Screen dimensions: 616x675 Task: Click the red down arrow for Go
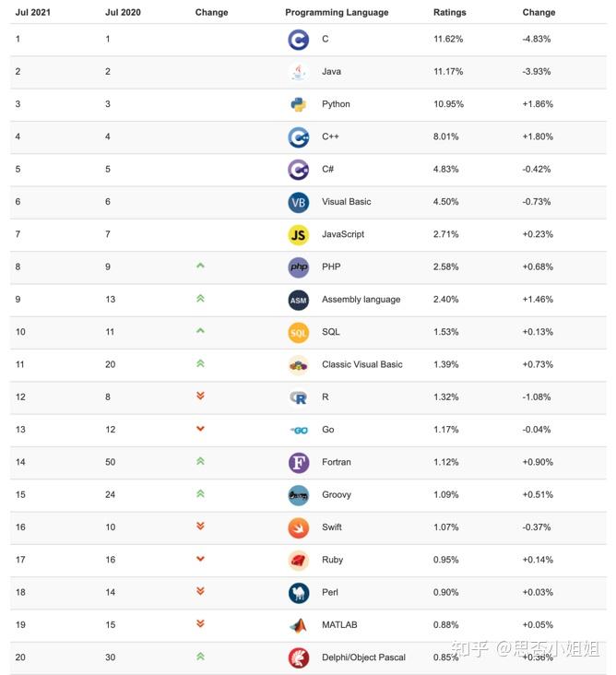[200, 429]
